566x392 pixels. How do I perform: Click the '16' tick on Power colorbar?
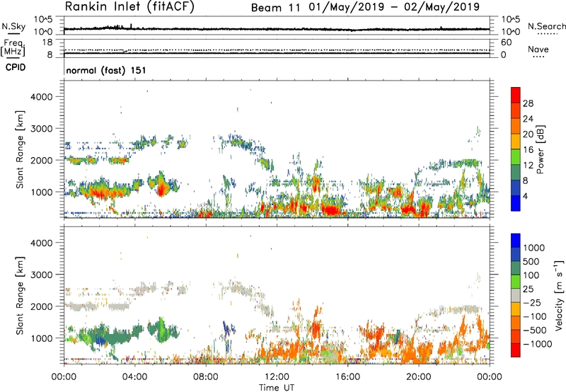[528, 150]
